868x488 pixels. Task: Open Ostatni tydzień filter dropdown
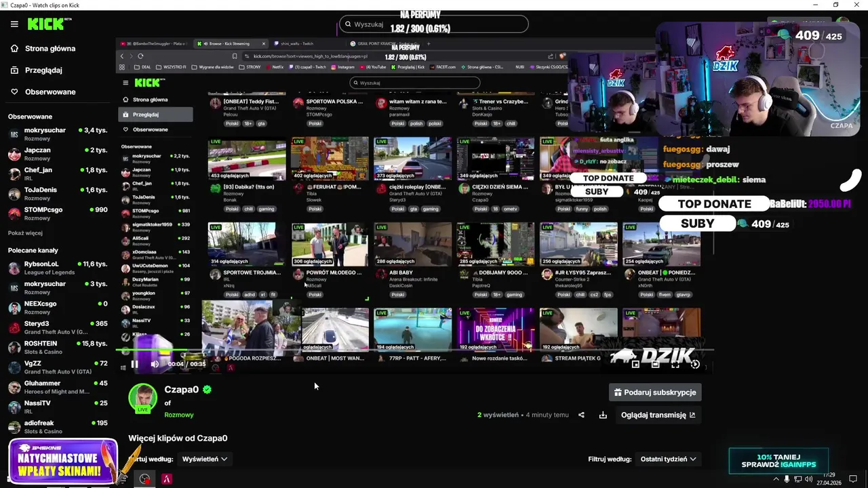[669, 459]
